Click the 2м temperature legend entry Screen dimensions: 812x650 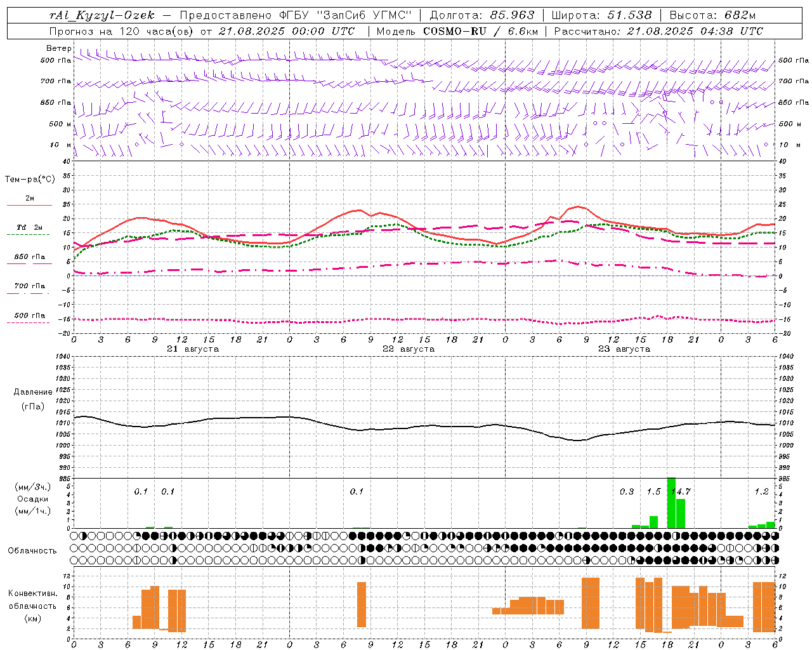pyautogui.click(x=30, y=198)
